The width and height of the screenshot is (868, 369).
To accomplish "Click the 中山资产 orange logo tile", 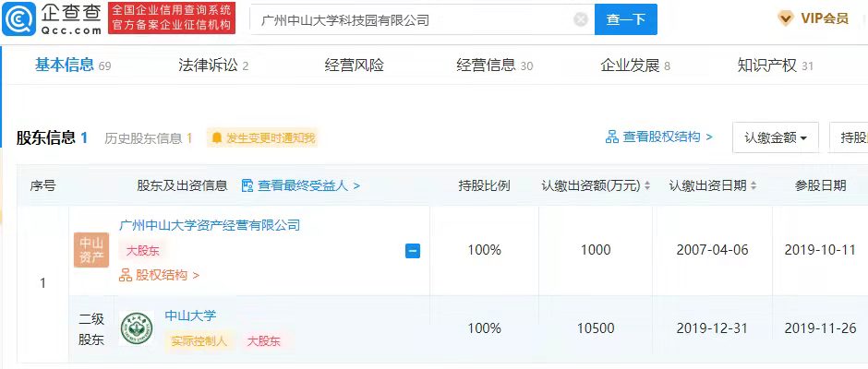I will tap(91, 250).
